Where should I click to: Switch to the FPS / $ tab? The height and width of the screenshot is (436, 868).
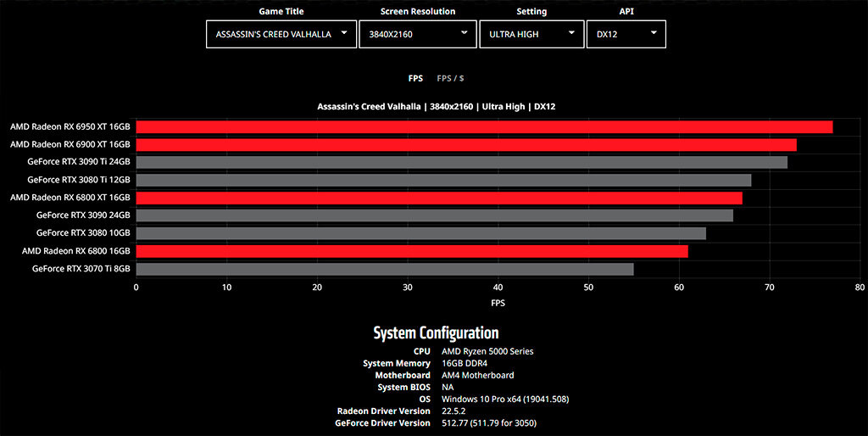(451, 79)
